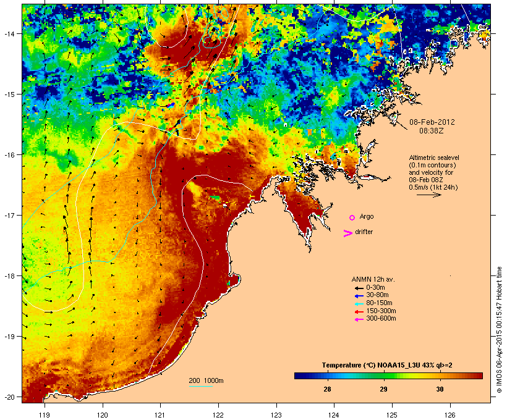Click the red 150-300m legend arrow

(359, 312)
